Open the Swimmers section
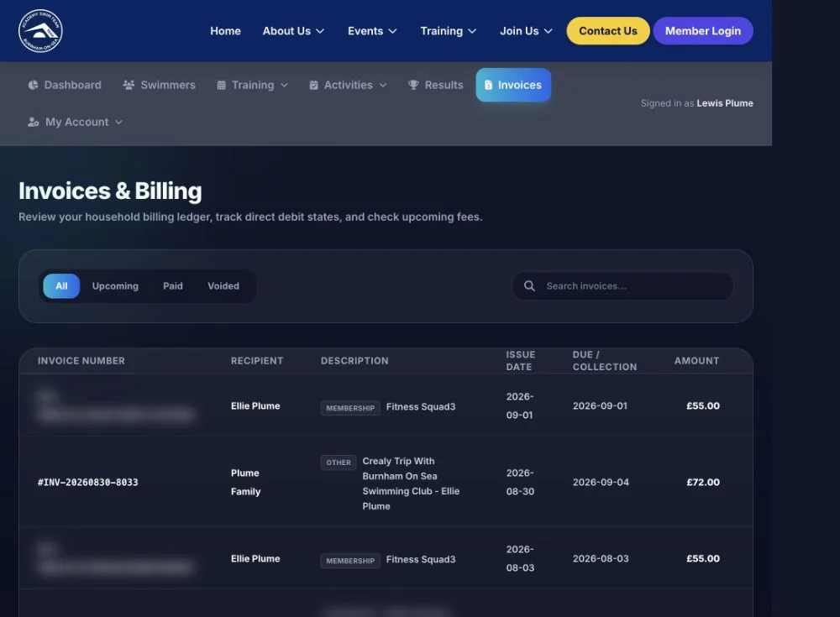This screenshot has width=840, height=617. [x=159, y=85]
